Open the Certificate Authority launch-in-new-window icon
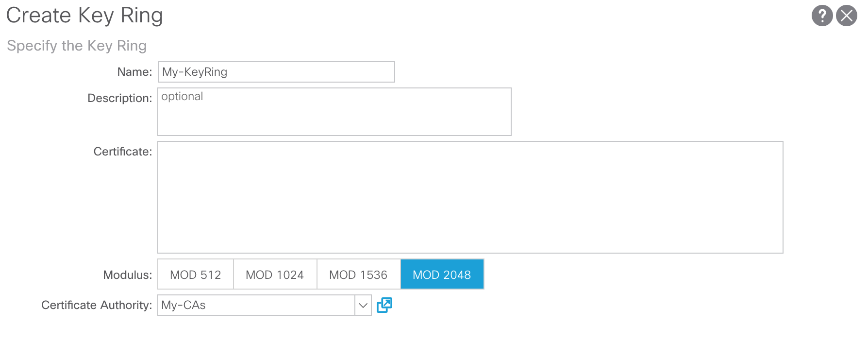 tap(384, 305)
